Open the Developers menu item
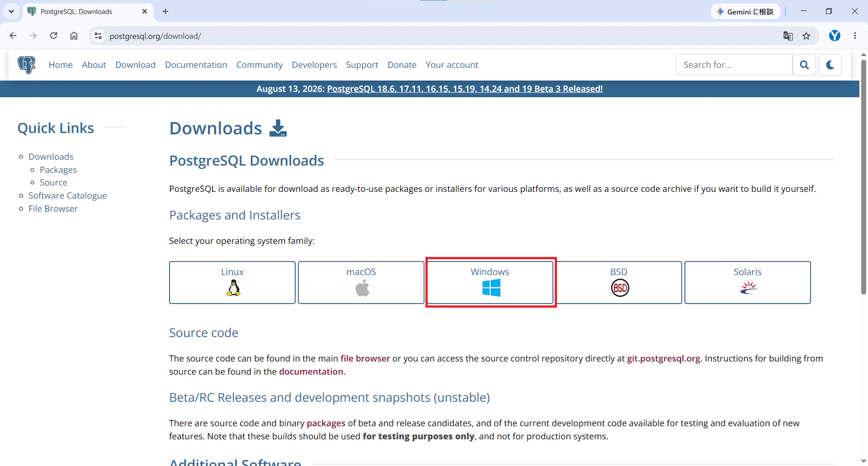 point(315,65)
